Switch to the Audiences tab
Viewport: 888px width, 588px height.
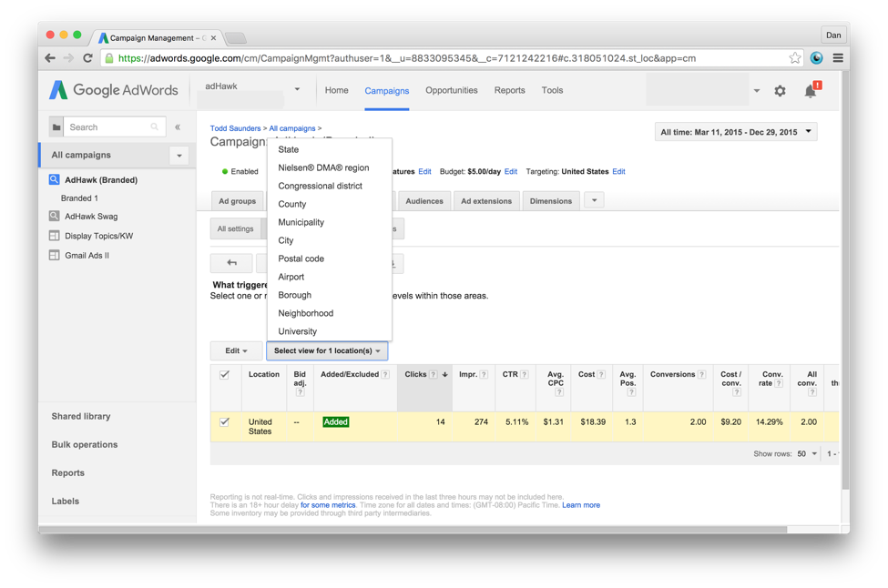point(424,201)
